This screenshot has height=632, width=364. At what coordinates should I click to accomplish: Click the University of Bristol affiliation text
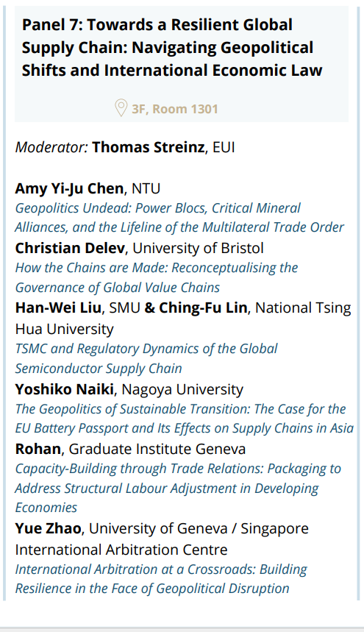point(198,248)
